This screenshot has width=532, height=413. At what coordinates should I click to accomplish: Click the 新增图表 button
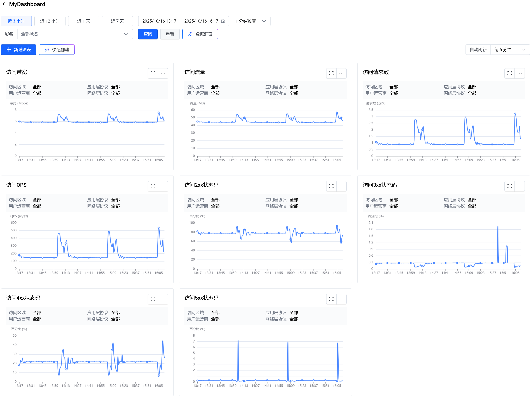[18, 50]
